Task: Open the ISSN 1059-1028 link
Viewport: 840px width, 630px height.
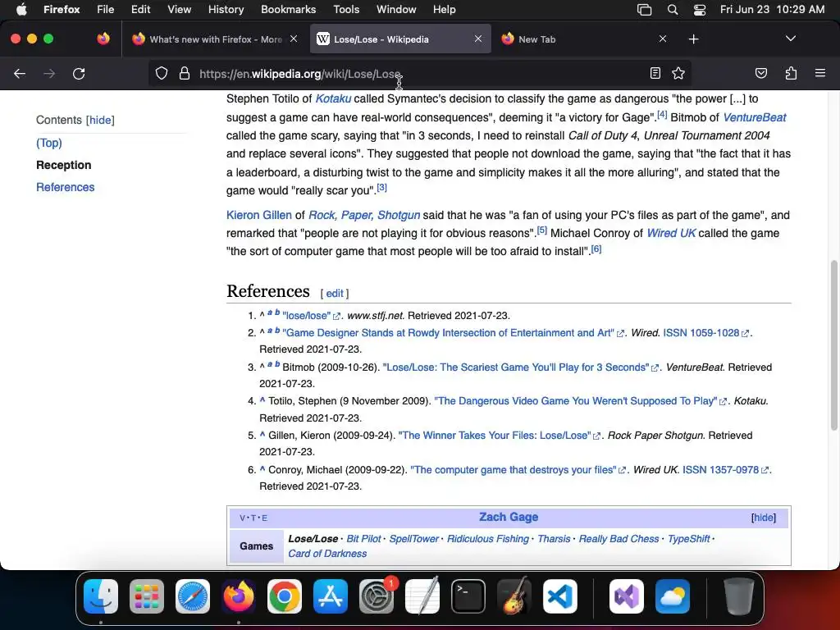Action: click(x=701, y=333)
